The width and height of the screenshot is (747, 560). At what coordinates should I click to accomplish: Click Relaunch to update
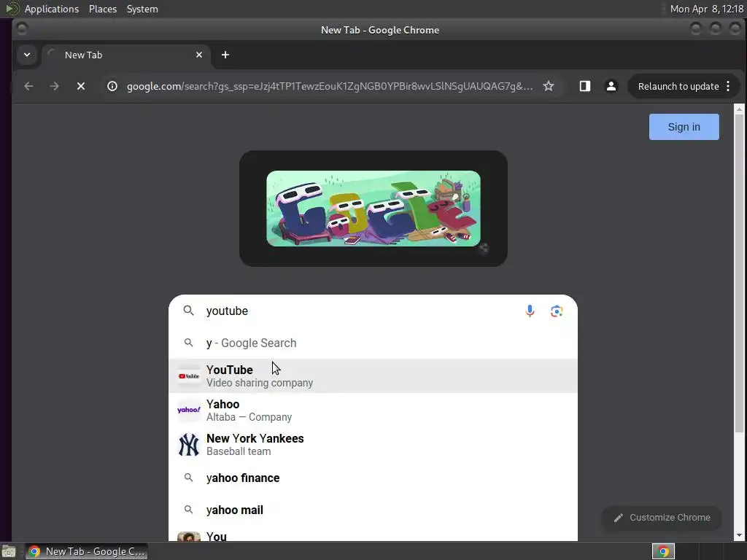[678, 86]
